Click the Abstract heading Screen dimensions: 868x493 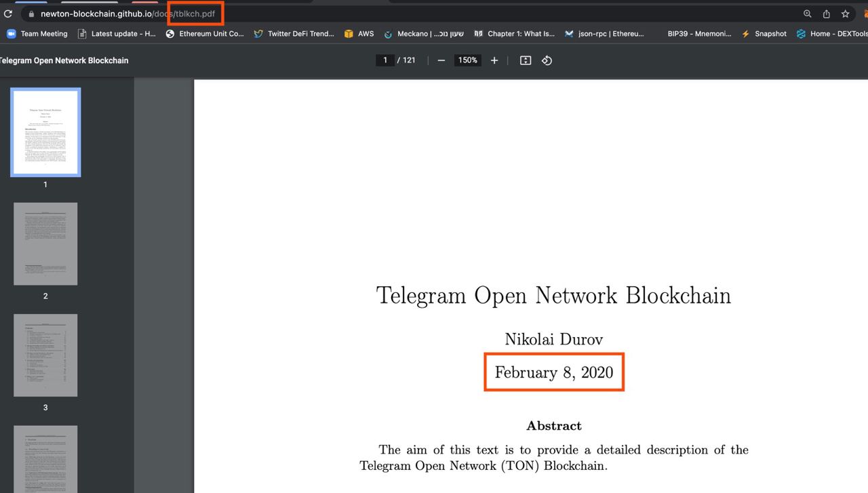pyautogui.click(x=553, y=426)
